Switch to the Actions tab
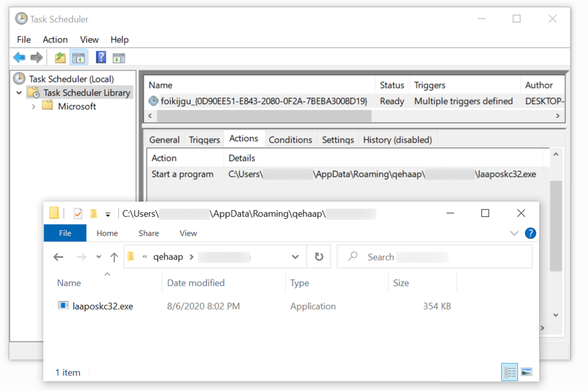 click(x=244, y=139)
